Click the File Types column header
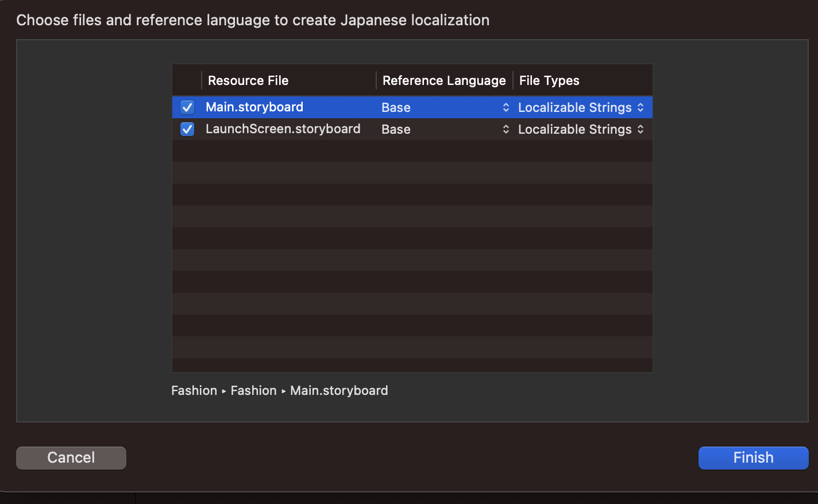818x504 pixels. 582,80
